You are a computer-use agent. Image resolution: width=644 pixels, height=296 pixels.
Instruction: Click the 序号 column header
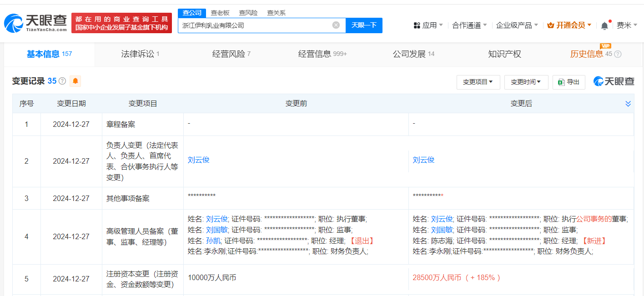pyautogui.click(x=26, y=104)
